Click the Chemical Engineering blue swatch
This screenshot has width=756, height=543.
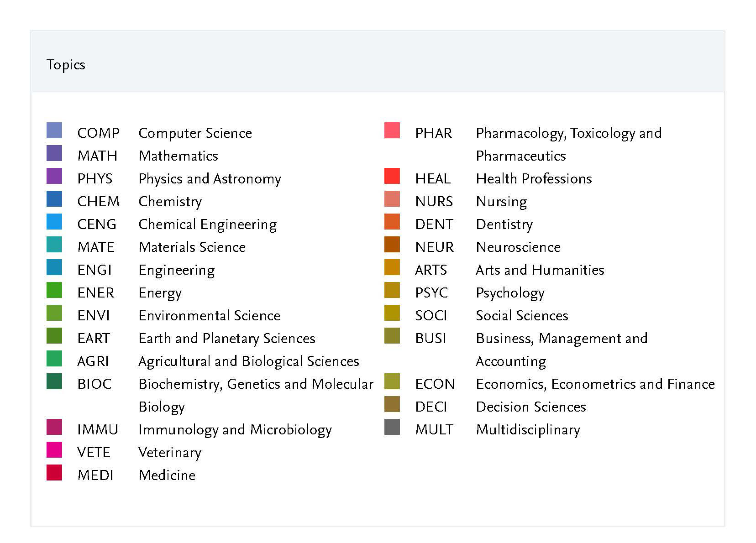[x=54, y=222]
